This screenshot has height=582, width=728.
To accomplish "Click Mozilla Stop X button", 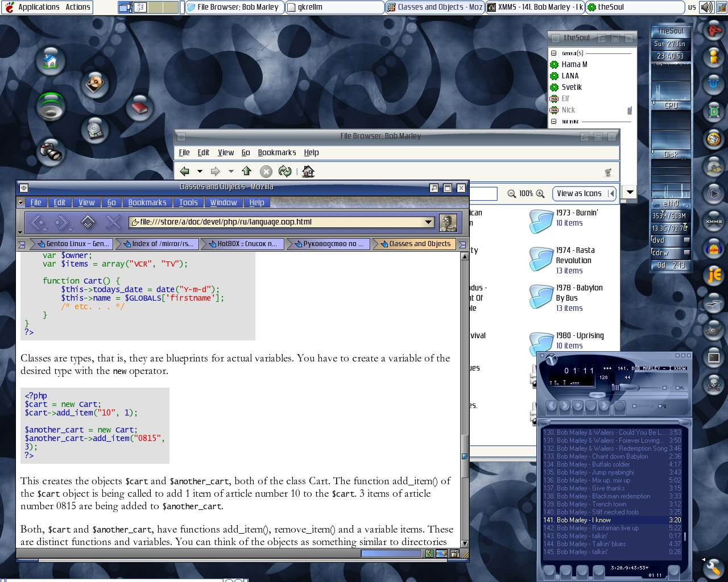I will point(113,222).
